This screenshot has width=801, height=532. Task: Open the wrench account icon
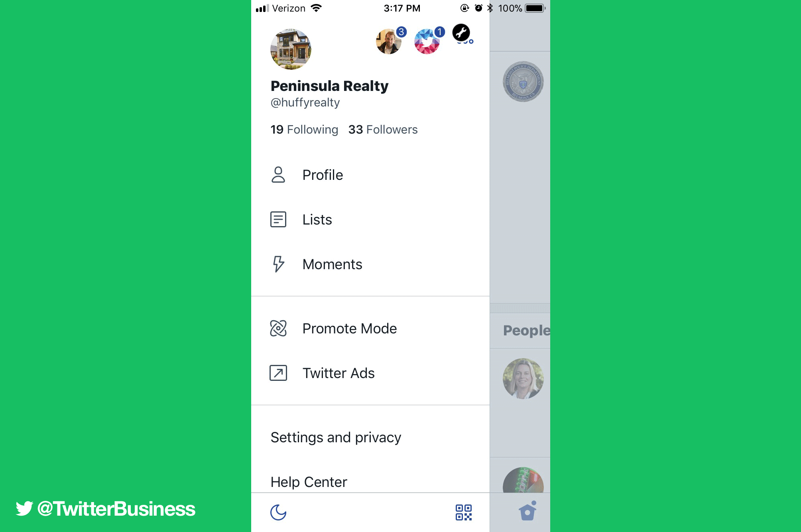(x=461, y=33)
